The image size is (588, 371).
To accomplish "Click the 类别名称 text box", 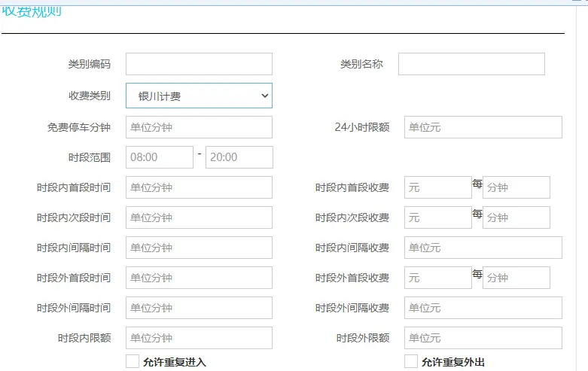I will tap(471, 64).
